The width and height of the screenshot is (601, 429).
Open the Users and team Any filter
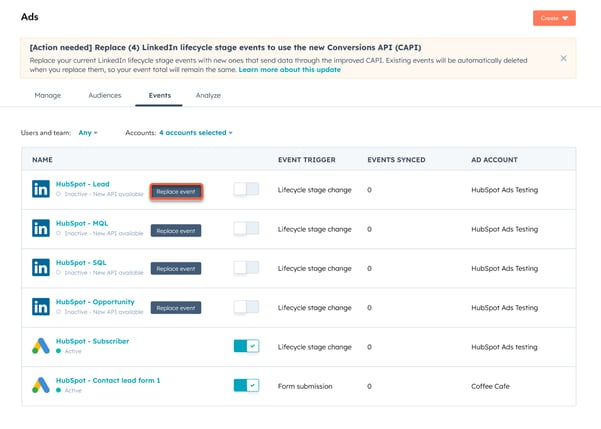(88, 133)
